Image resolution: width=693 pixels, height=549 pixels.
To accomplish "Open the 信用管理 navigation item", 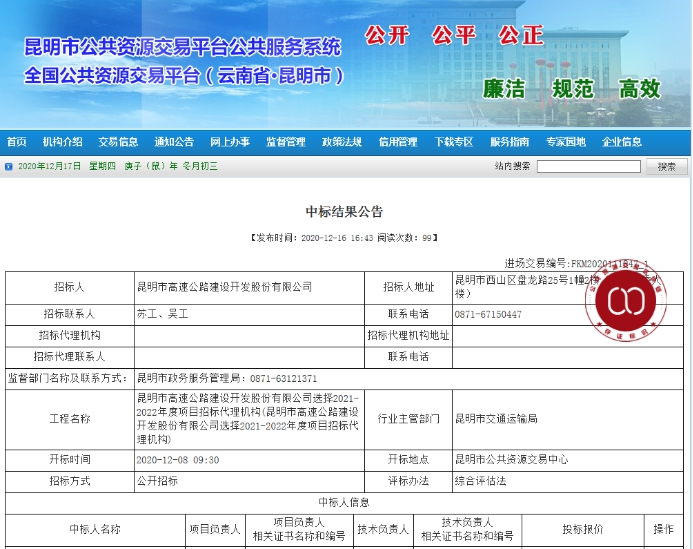I will 398,142.
